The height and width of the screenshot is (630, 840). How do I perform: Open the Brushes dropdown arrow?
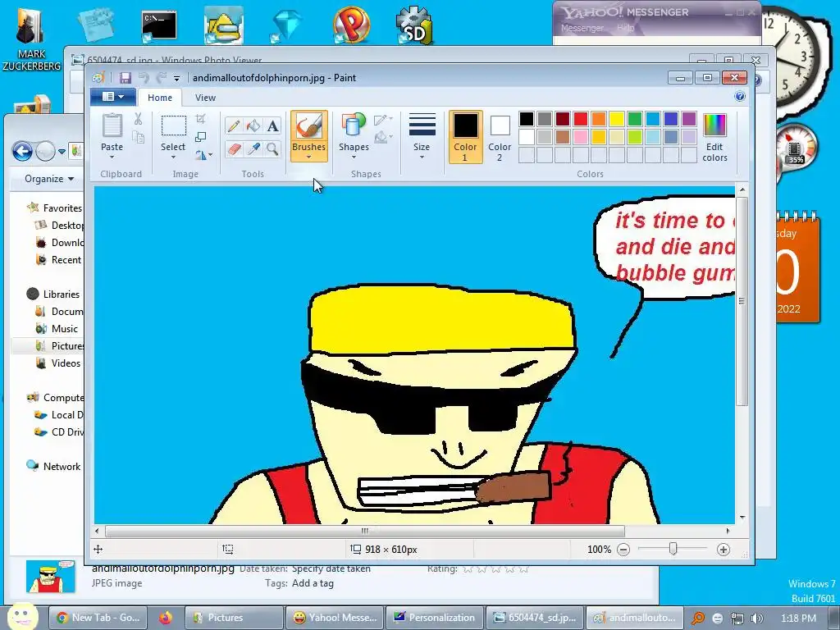pyautogui.click(x=308, y=157)
